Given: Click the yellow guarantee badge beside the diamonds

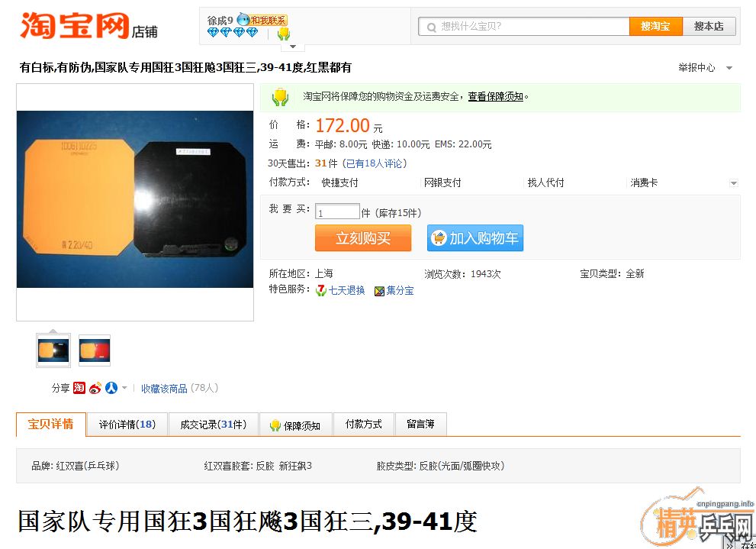Looking at the screenshot, I should click(x=284, y=34).
